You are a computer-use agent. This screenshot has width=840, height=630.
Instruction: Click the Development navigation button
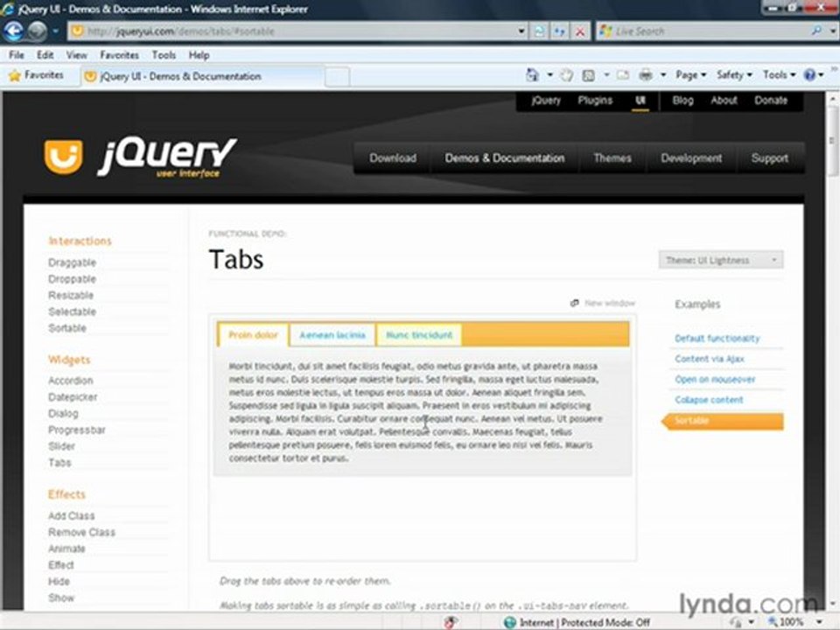click(691, 158)
